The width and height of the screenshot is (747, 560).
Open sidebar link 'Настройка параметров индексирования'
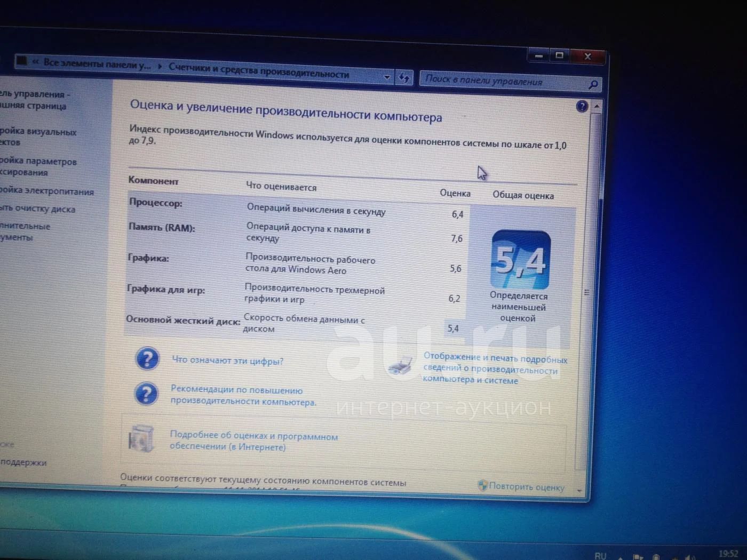tap(37, 166)
